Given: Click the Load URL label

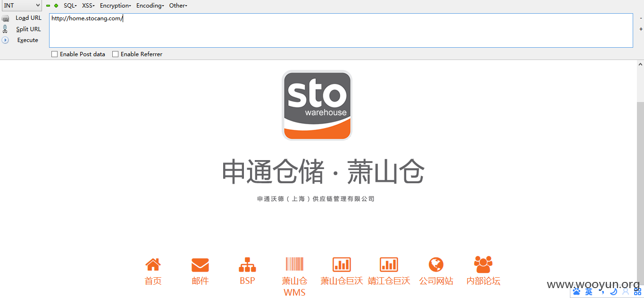Looking at the screenshot, I should tap(28, 18).
